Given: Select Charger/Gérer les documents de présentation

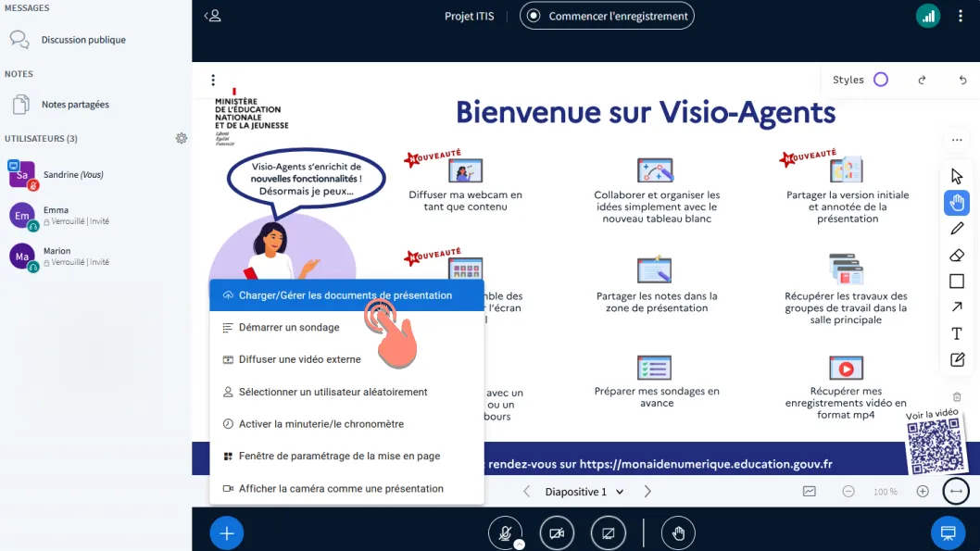Looking at the screenshot, I should tap(346, 294).
